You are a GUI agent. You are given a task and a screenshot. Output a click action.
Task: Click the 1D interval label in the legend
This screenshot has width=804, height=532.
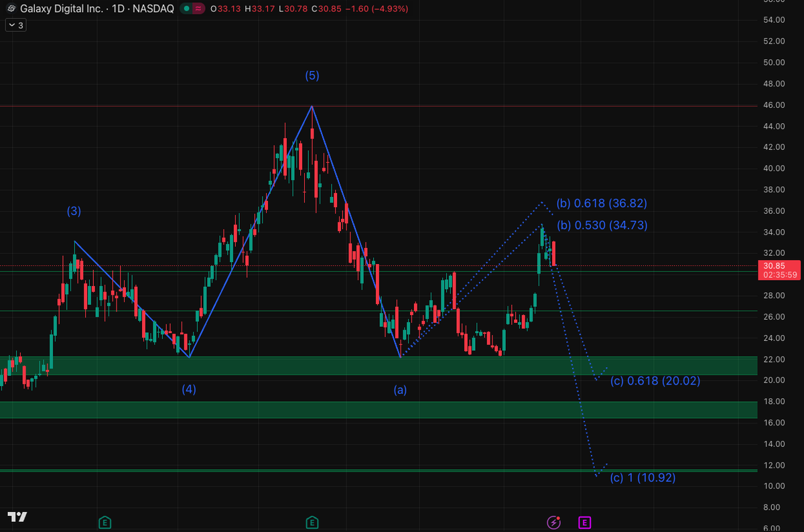(x=119, y=9)
